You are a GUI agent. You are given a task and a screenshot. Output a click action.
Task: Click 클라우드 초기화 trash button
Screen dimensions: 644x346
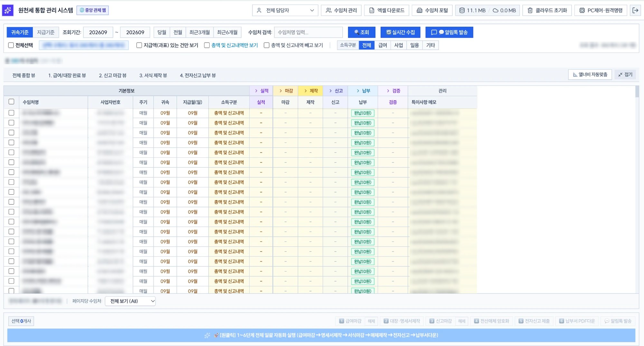point(547,10)
